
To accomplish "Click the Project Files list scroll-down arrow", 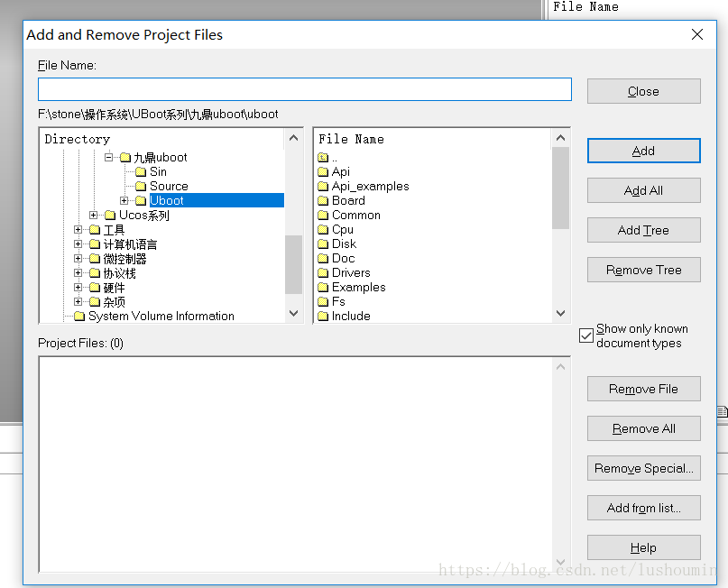I will coord(560,562).
